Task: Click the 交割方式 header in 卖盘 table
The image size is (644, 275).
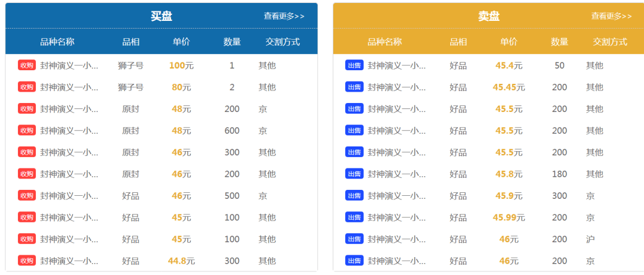Action: (x=611, y=42)
